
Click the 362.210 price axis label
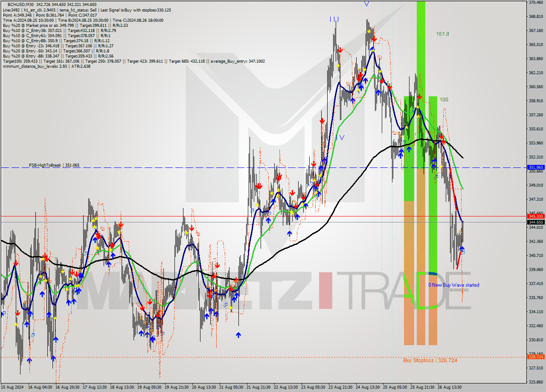(x=536, y=73)
